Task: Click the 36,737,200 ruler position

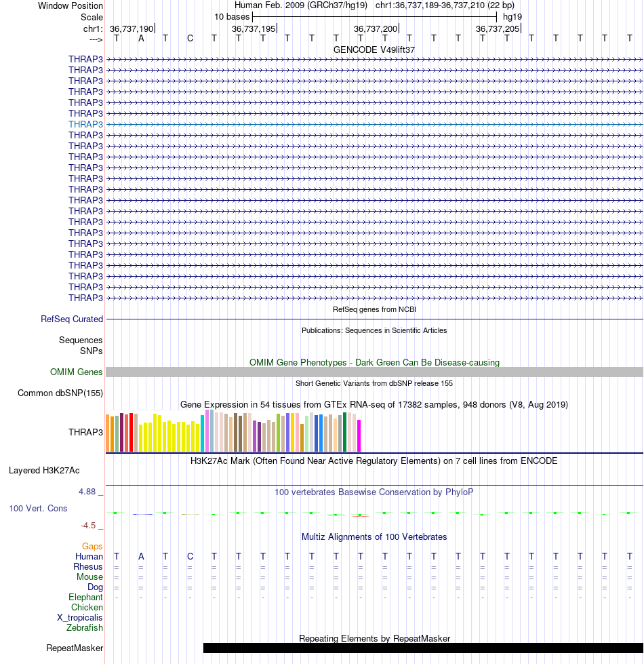Action: 376,28
